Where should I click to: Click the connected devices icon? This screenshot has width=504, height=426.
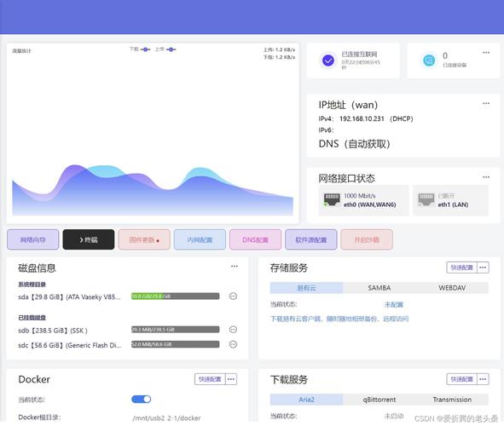click(x=429, y=60)
